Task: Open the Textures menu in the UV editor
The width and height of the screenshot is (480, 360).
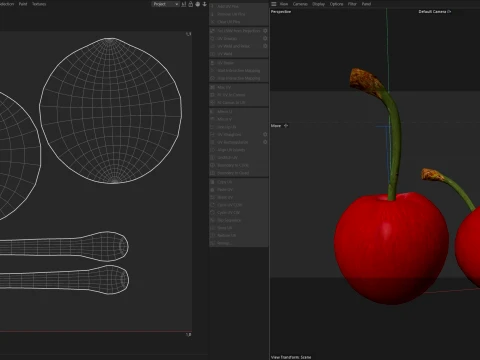Action: (39, 4)
